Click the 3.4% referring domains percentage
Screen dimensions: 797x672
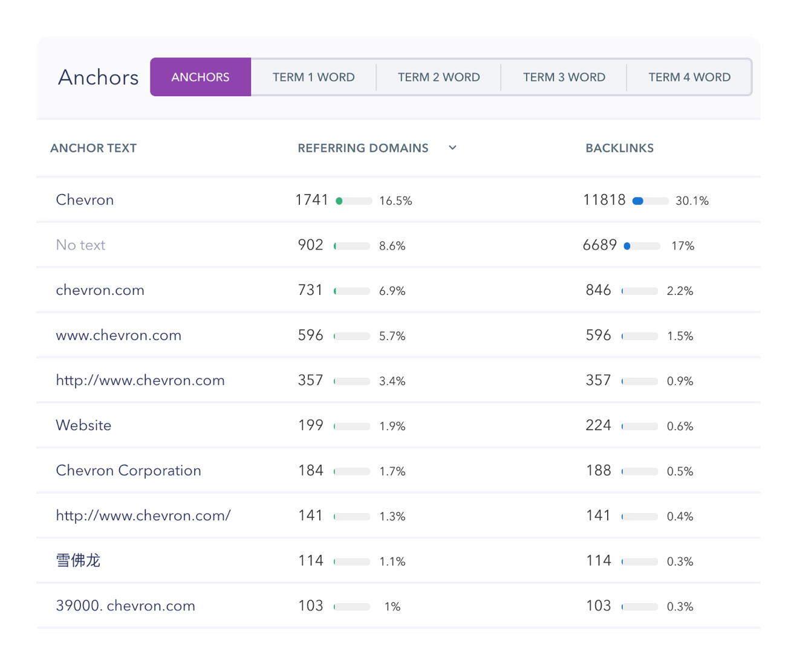pos(392,381)
